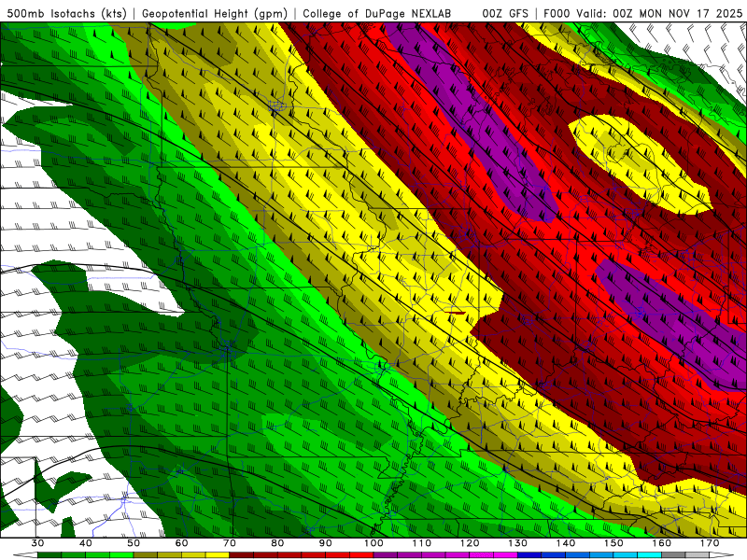
Task: Click the '150' value on the color scale
Action: click(614, 543)
